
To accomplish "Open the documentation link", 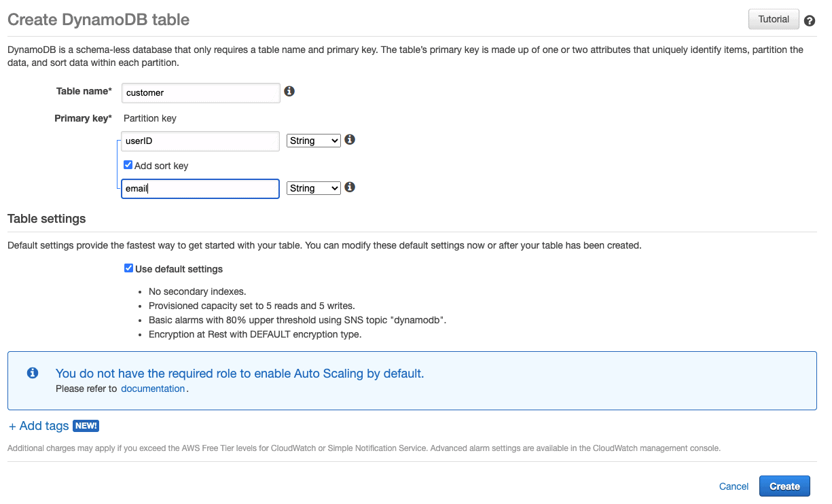I will tap(153, 389).
